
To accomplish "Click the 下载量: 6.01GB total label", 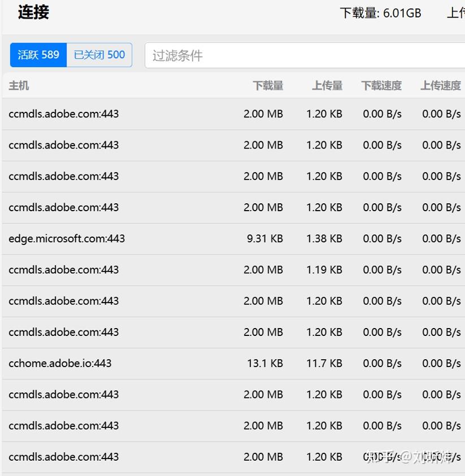I will [x=381, y=13].
